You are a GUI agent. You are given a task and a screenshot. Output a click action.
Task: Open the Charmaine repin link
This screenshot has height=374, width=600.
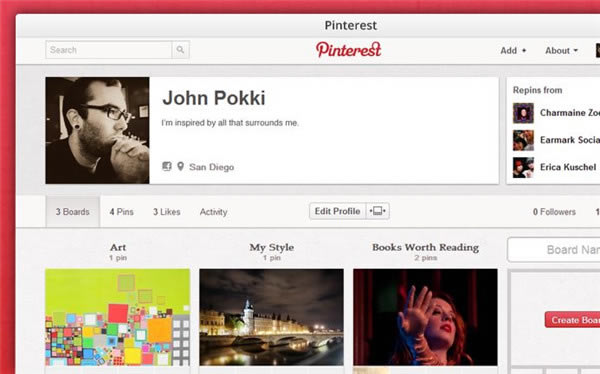(x=570, y=113)
